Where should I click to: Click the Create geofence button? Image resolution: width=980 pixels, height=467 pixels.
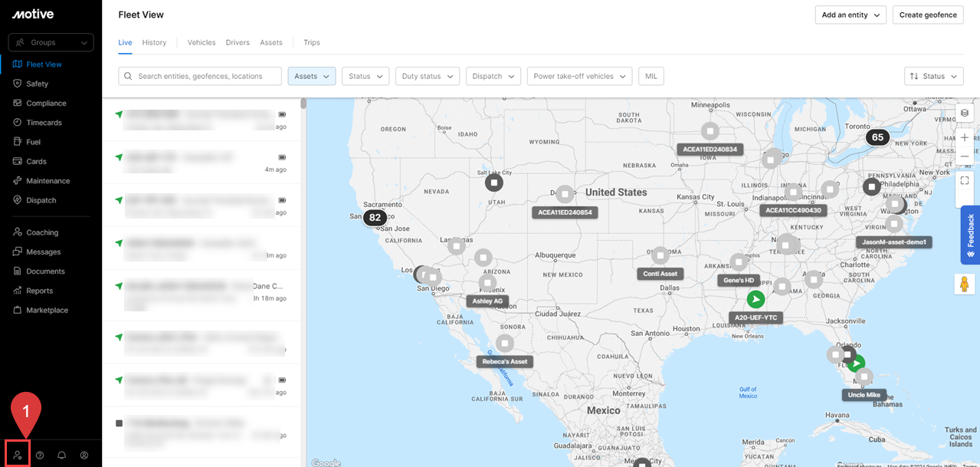click(x=927, y=15)
